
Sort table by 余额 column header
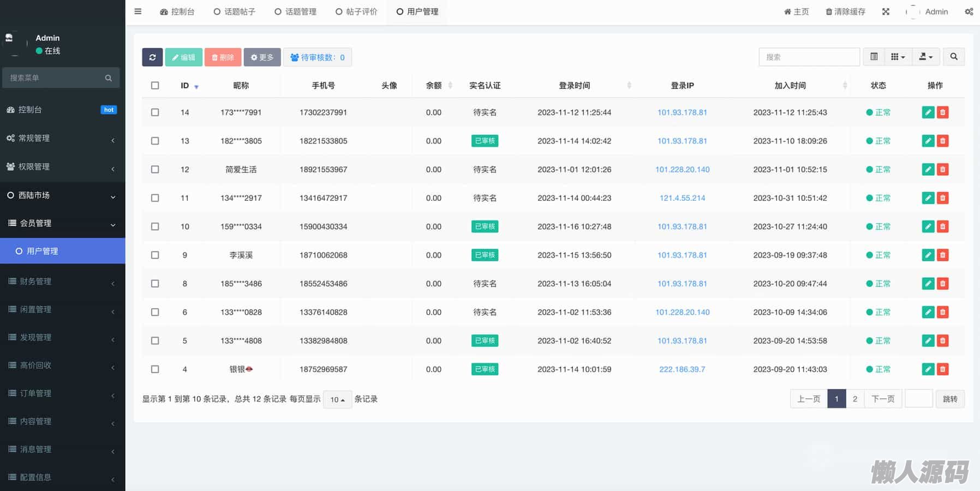pos(434,86)
